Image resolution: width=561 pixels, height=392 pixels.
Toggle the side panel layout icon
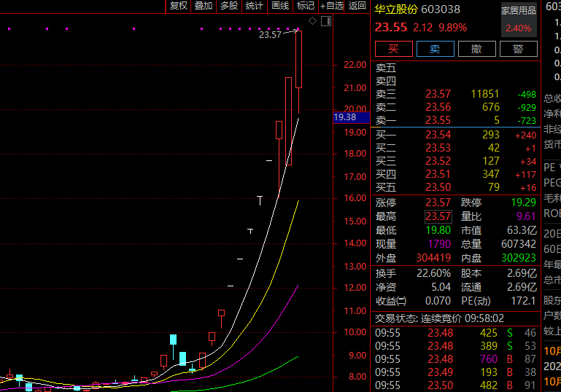(x=326, y=21)
